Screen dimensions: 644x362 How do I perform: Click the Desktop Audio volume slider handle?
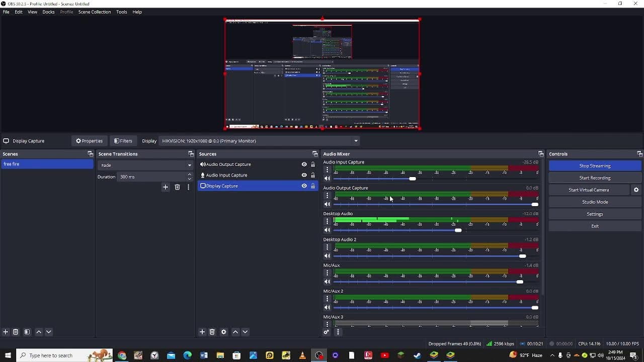[458, 230]
